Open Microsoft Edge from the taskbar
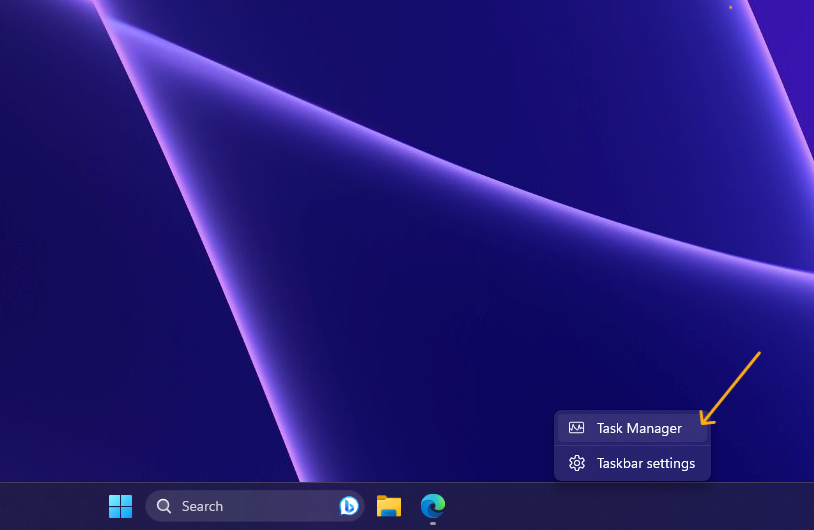 (432, 506)
